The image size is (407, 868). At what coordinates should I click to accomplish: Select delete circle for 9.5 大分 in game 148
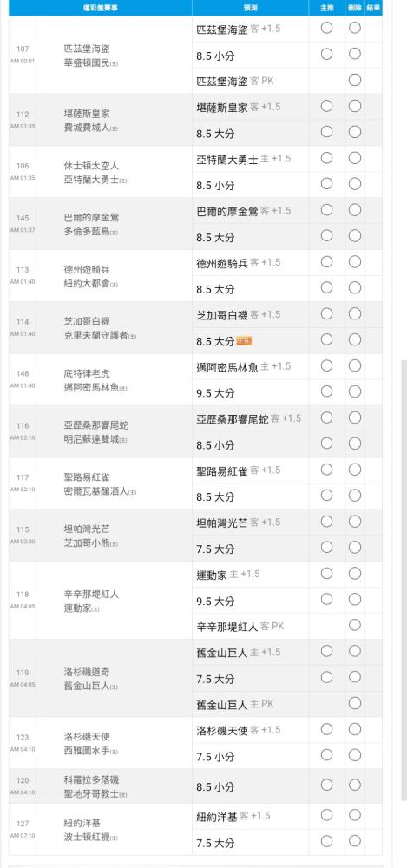[x=355, y=391]
